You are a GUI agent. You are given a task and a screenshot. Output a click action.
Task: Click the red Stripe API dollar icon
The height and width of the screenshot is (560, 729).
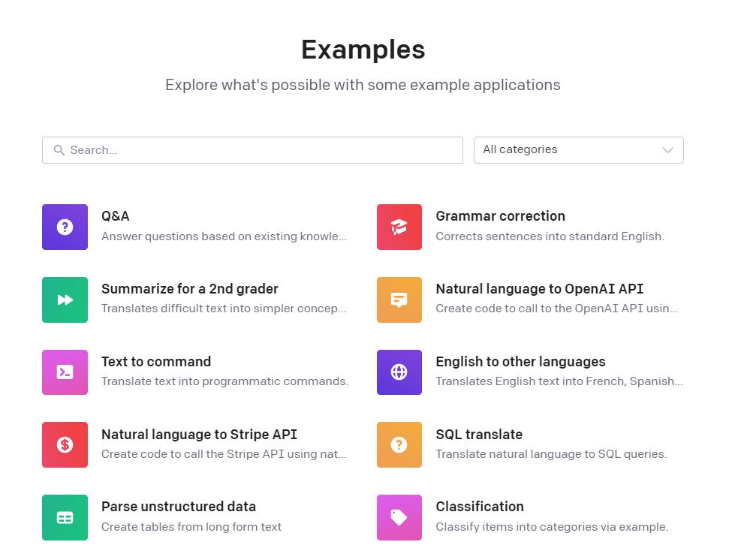click(65, 445)
